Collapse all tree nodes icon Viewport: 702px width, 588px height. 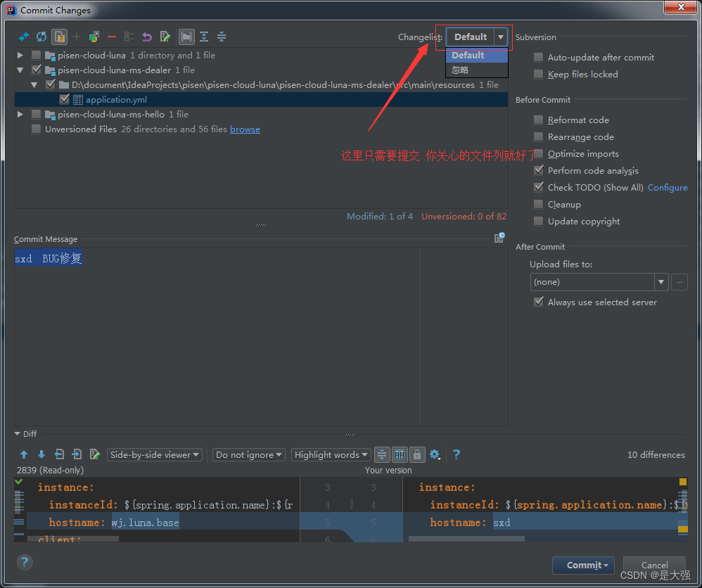point(222,37)
